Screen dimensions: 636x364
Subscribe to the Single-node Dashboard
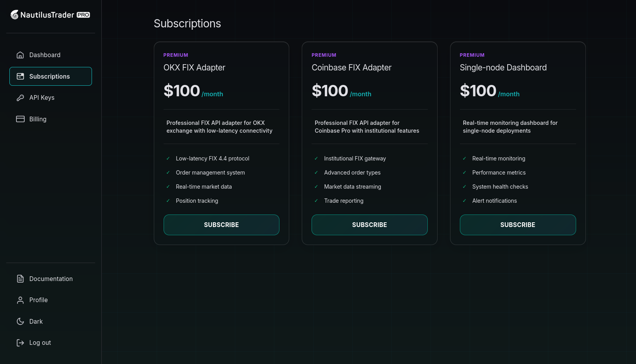[x=517, y=225]
